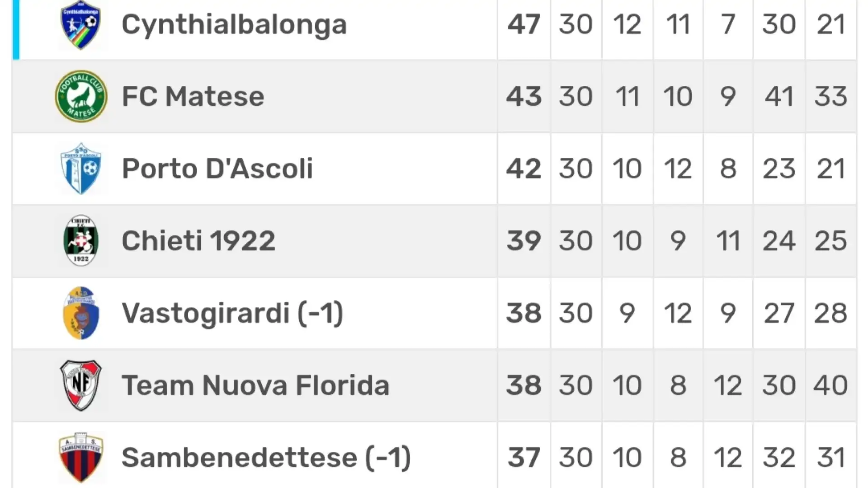Open Chieti 1922 team page

pyautogui.click(x=198, y=240)
